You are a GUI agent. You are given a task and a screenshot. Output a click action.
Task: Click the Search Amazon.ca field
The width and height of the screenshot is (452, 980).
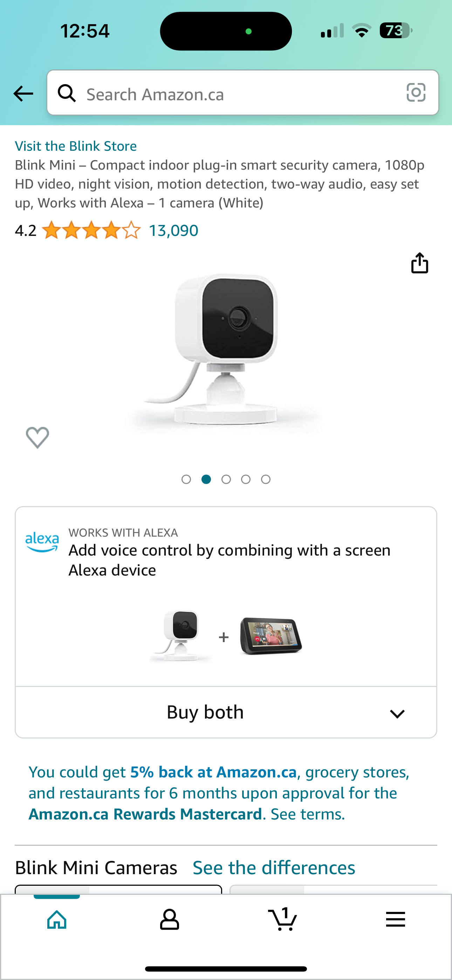coord(243,93)
